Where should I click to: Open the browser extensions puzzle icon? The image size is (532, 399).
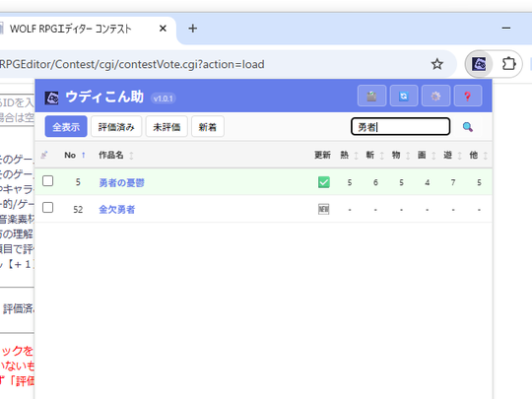(508, 64)
